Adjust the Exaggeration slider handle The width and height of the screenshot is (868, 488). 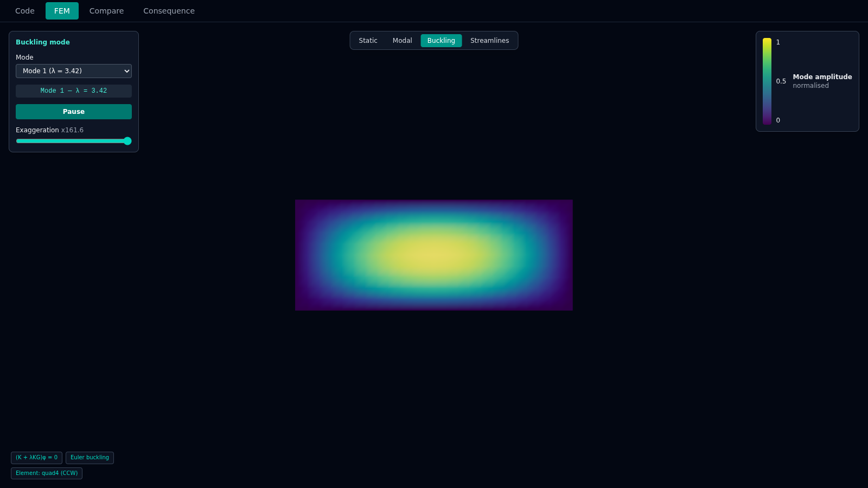tap(127, 141)
